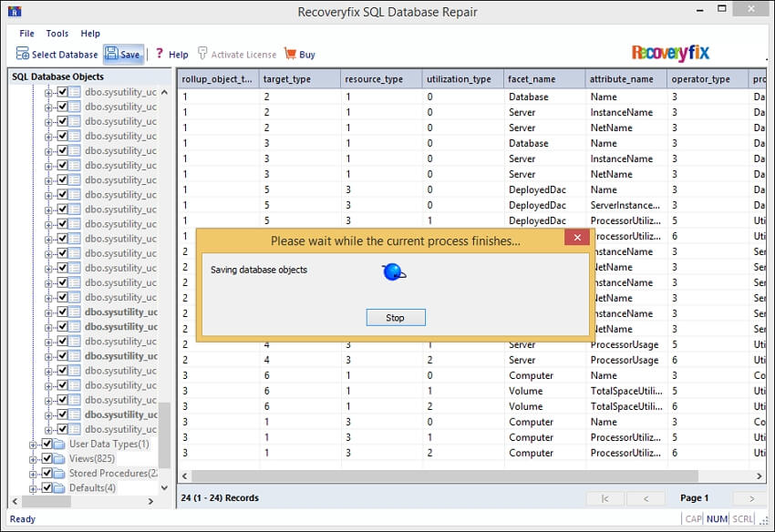Viewport: 775px width, 532px height.
Task: Expand the Defaults(4) node
Action: [x=33, y=489]
